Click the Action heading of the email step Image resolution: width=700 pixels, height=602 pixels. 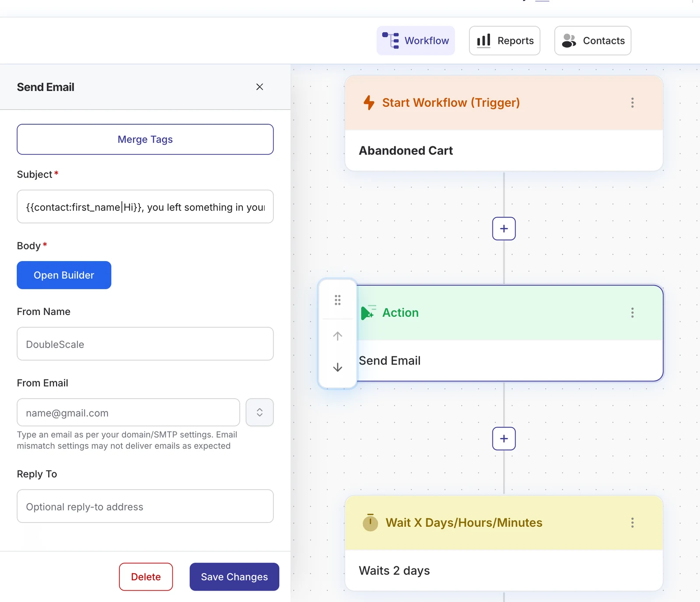point(401,313)
